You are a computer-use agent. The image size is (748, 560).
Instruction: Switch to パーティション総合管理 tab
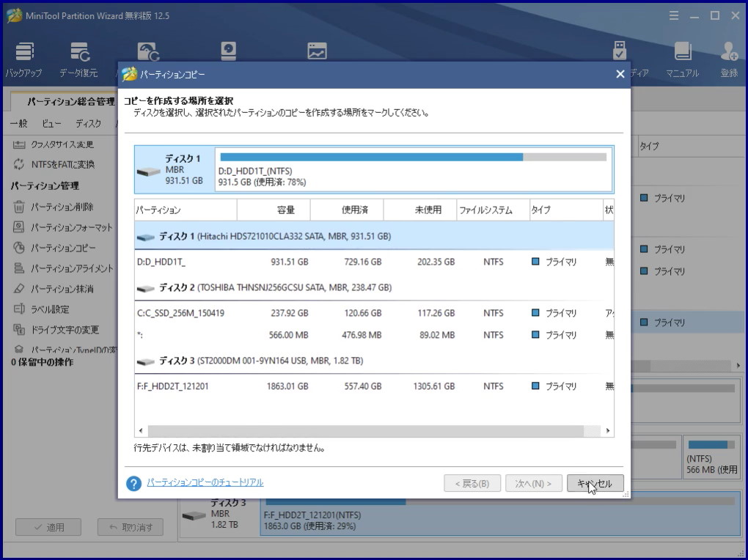pos(70,102)
